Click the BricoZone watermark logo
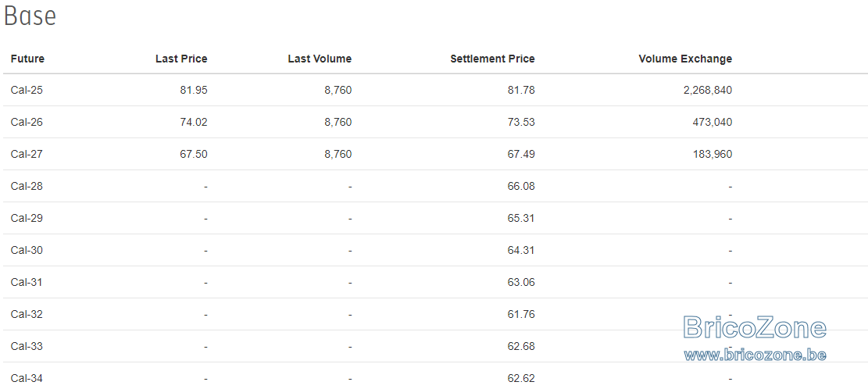This screenshot has height=389, width=868. tap(755, 327)
